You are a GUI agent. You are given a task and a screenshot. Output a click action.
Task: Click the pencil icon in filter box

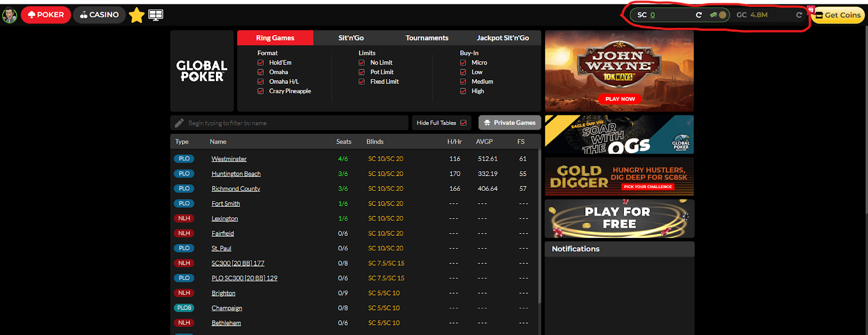pos(179,123)
